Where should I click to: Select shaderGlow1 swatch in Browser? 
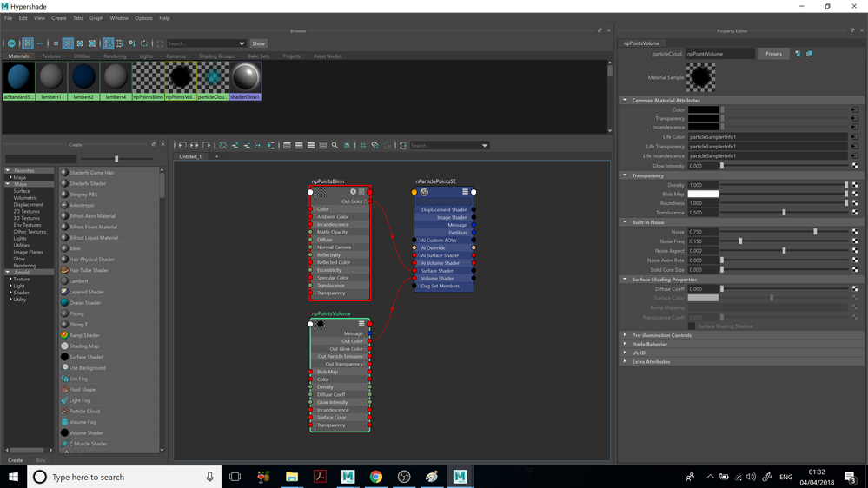coord(245,81)
